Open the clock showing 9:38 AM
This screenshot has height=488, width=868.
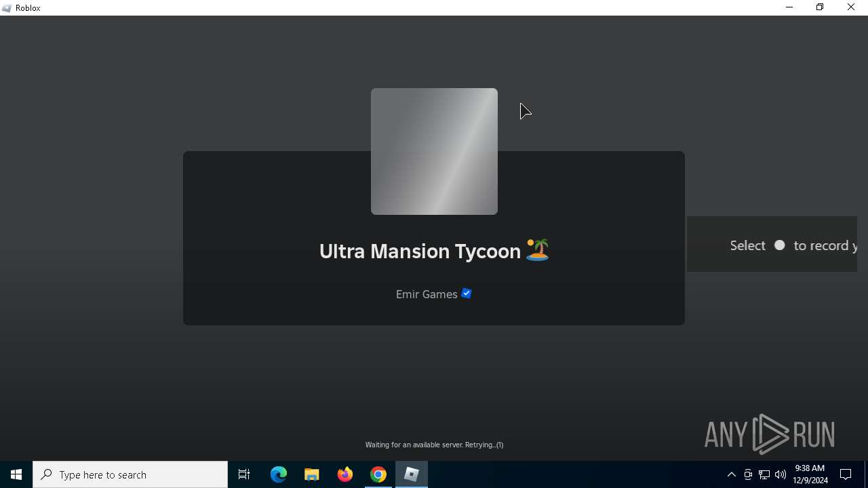click(811, 474)
